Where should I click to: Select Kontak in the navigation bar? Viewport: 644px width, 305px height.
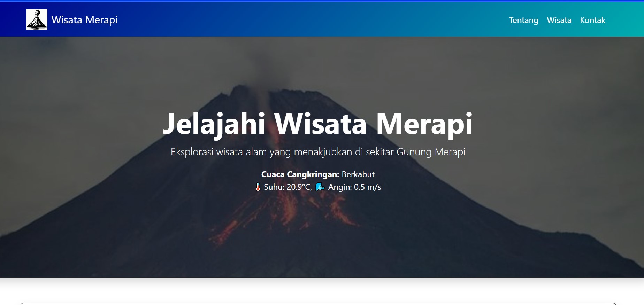pos(592,20)
